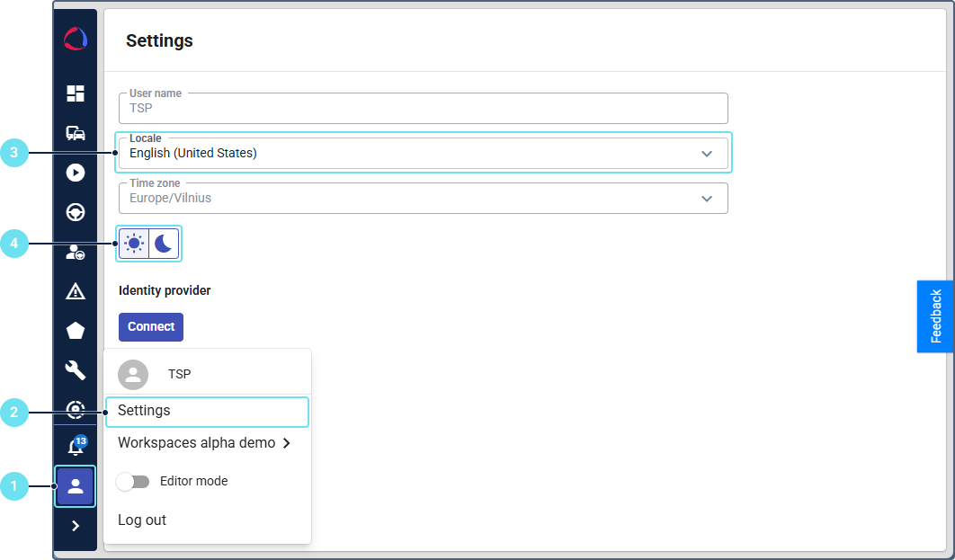Image resolution: width=955 pixels, height=560 pixels.
Task: Switch to dark theme moon button
Action: (164, 243)
